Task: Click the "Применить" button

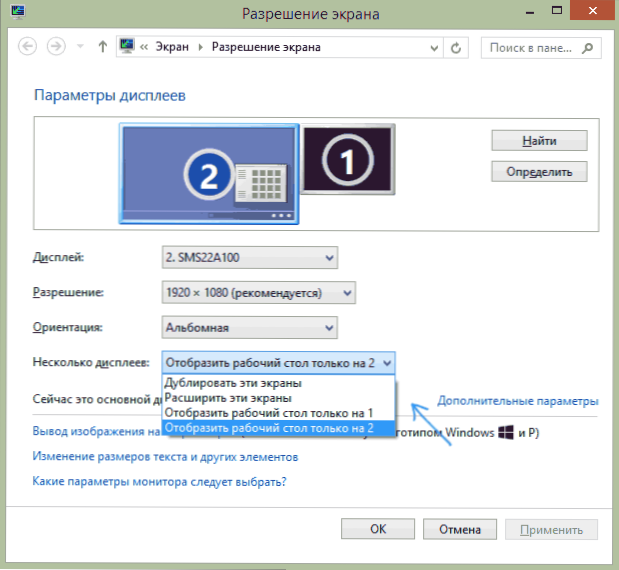Action: [551, 529]
